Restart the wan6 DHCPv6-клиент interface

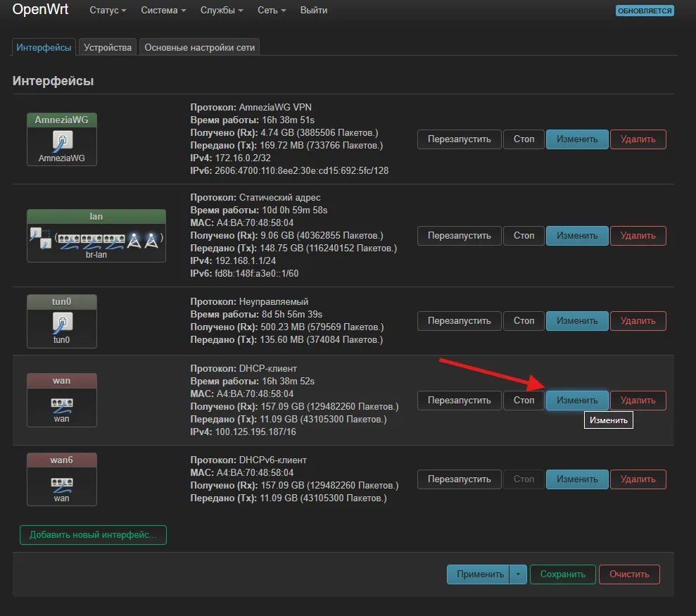pos(459,479)
